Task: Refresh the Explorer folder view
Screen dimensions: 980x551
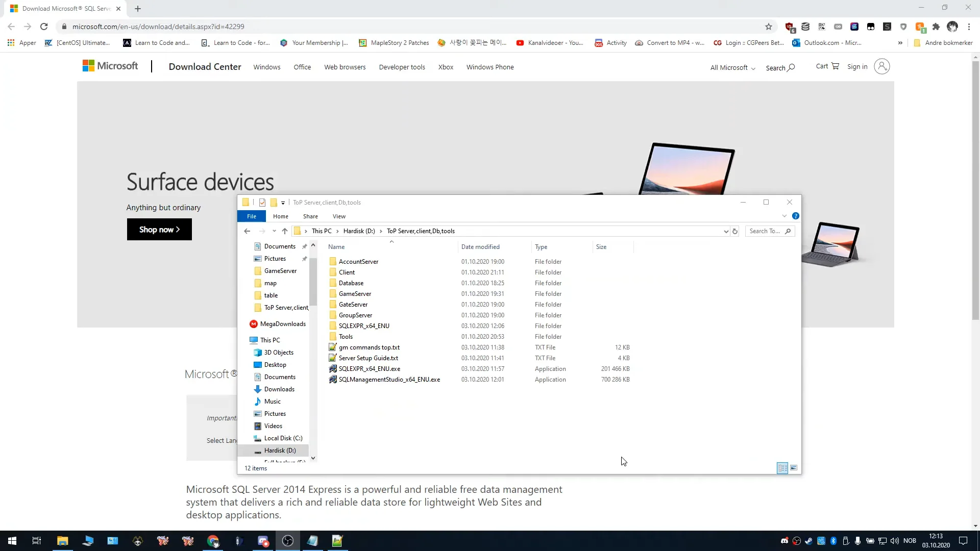Action: 735,231
